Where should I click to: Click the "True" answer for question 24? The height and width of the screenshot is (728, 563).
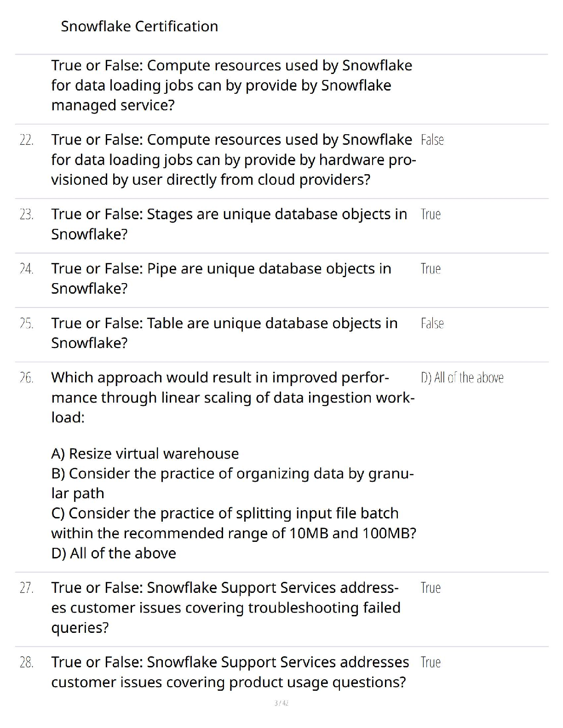431,269
